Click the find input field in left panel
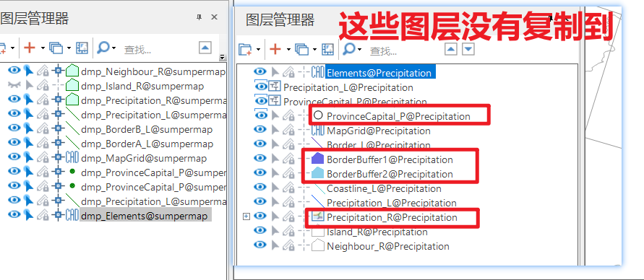 (x=158, y=50)
